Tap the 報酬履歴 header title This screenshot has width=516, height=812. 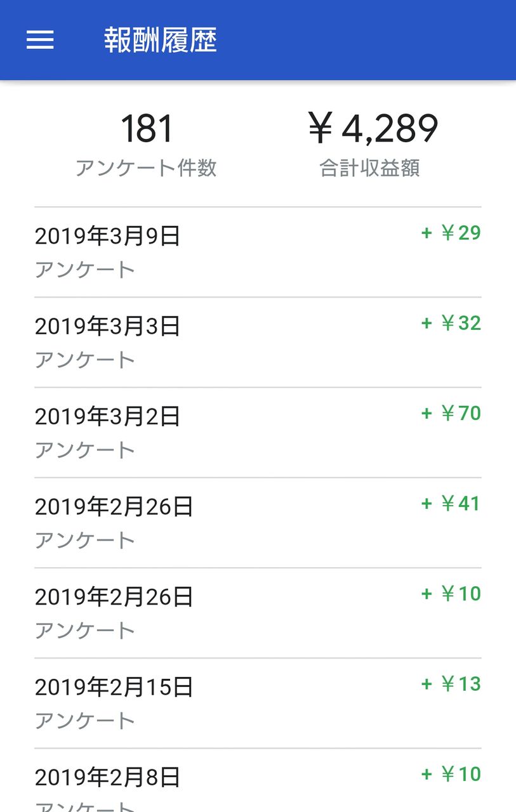tap(161, 40)
